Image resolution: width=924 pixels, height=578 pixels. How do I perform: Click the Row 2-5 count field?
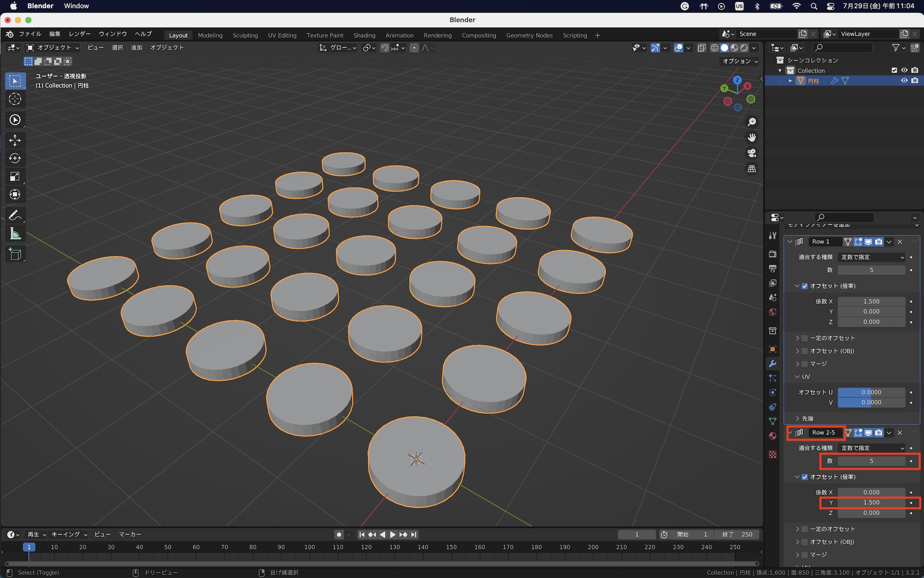coord(871,461)
